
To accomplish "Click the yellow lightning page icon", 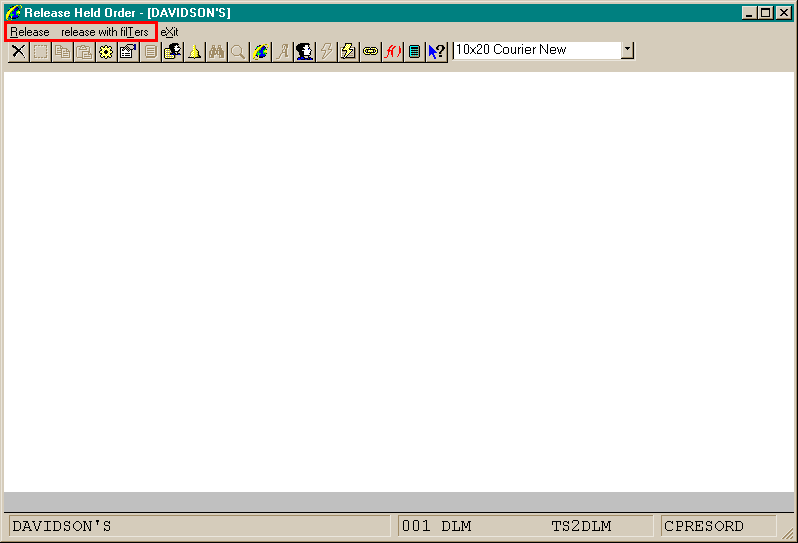I will click(x=348, y=51).
